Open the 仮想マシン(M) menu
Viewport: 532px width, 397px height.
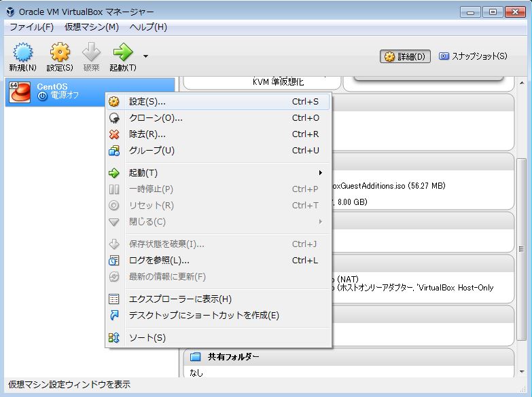click(x=92, y=27)
